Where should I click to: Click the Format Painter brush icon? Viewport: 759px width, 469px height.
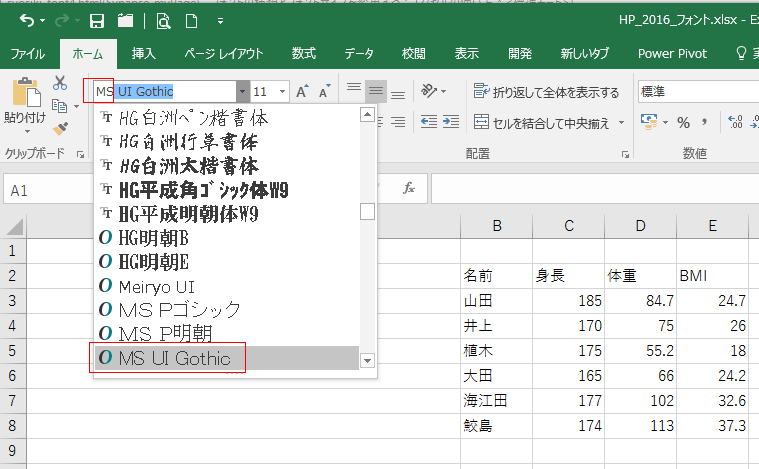click(60, 128)
